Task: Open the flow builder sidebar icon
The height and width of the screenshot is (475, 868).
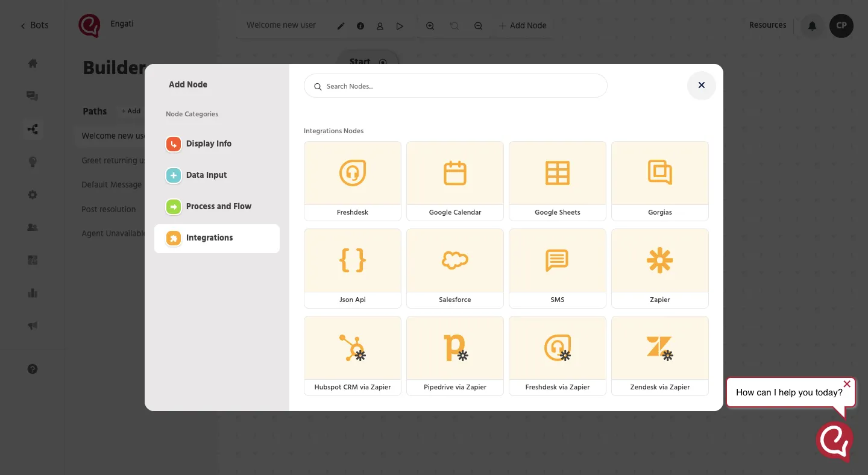Action: [x=33, y=129]
